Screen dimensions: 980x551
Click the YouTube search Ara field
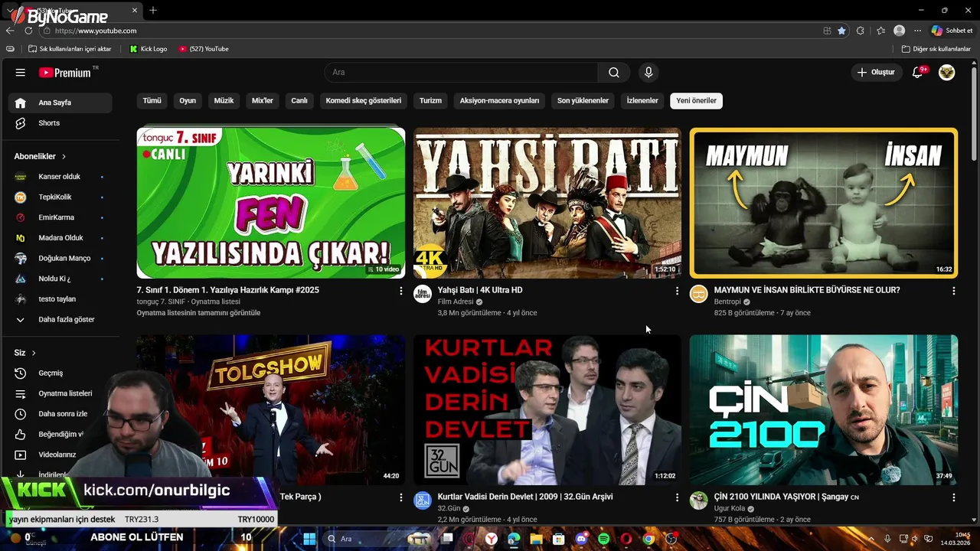coord(461,73)
